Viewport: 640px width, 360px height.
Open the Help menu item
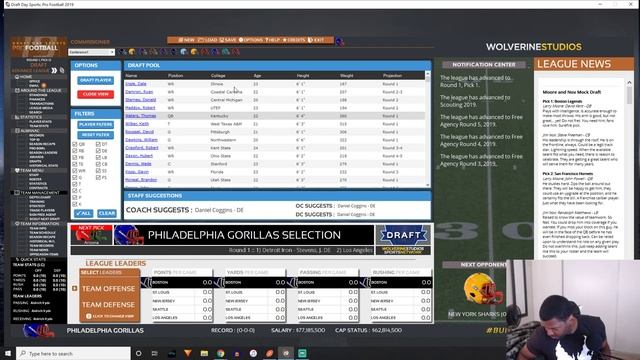click(273, 40)
